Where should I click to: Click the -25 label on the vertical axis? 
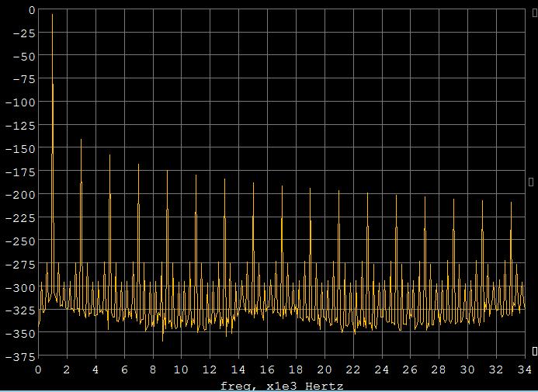23,33
